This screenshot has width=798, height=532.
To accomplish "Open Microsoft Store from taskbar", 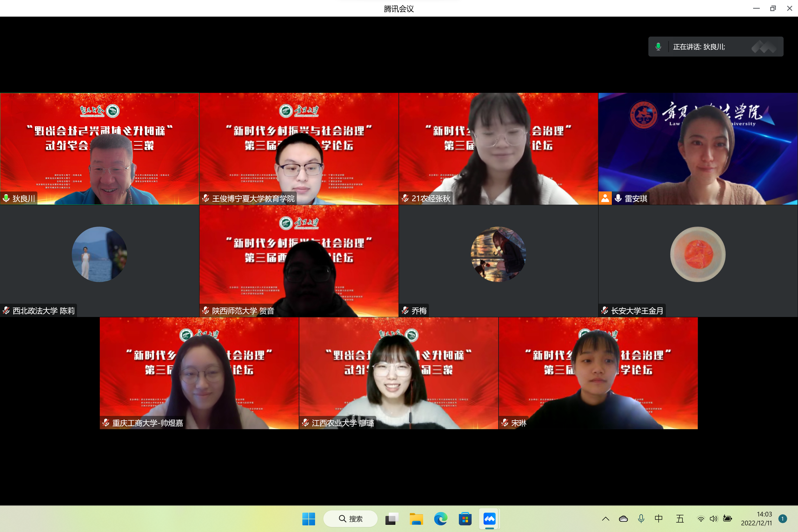I will click(465, 519).
